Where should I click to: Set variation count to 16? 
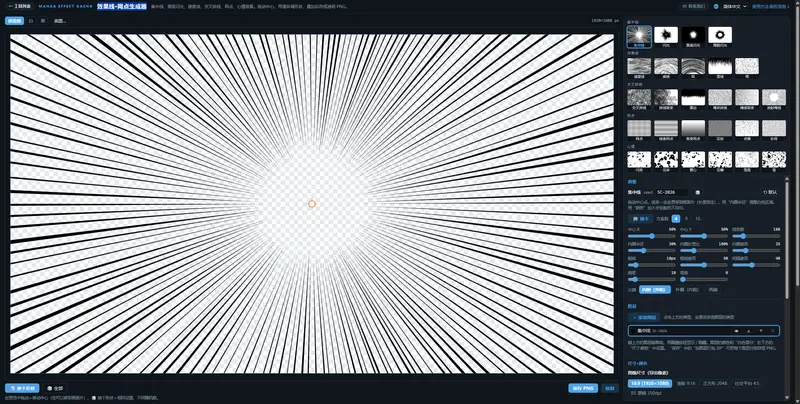point(698,218)
